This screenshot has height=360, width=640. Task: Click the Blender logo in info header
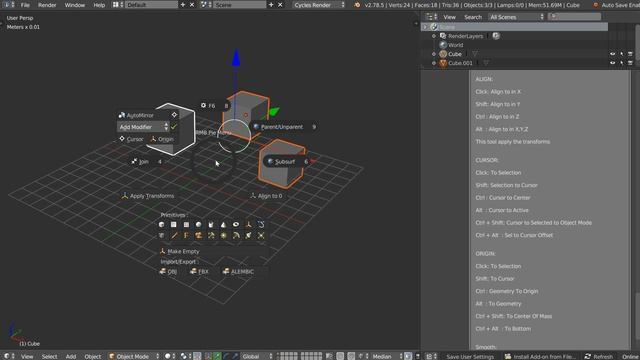pyautogui.click(x=357, y=5)
